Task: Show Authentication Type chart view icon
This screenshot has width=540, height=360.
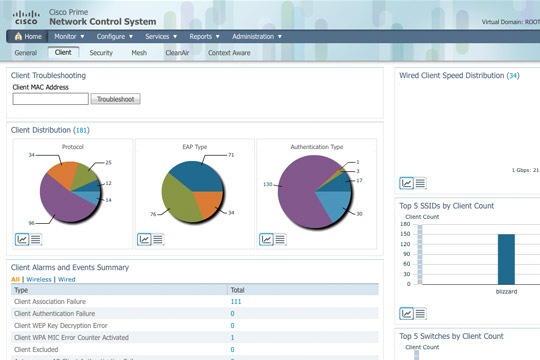Action: click(266, 239)
